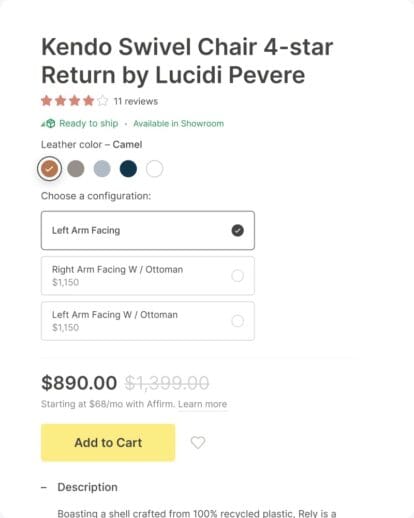Click the first filled rating star
Image resolution: width=414 pixels, height=518 pixels.
point(47,101)
